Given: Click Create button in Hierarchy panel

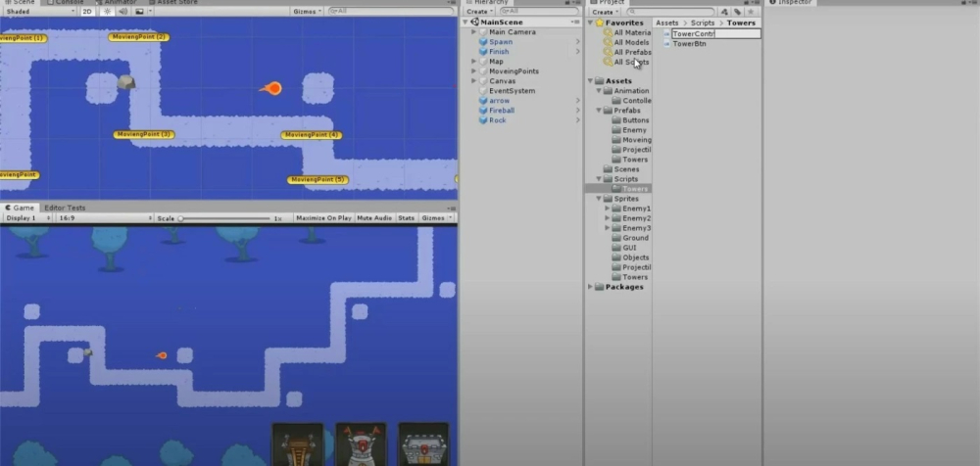Looking at the screenshot, I should click(478, 12).
